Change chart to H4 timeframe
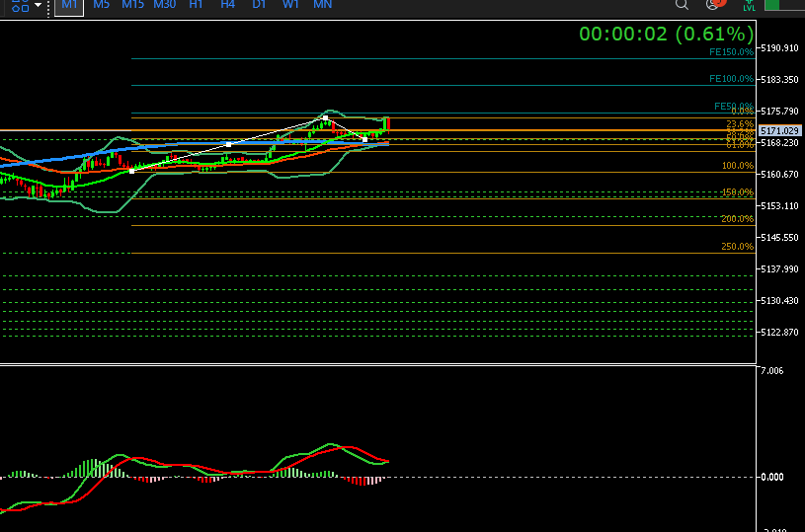The image size is (805, 532). coord(227,5)
